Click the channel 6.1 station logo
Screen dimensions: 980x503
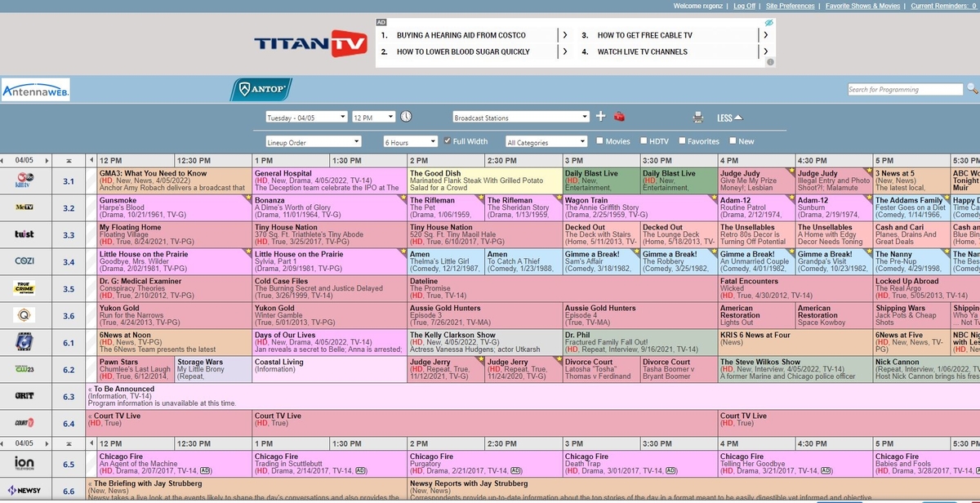tap(24, 342)
